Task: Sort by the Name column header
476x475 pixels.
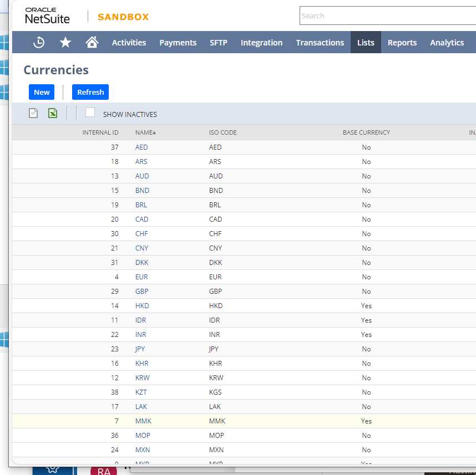Action: click(145, 132)
